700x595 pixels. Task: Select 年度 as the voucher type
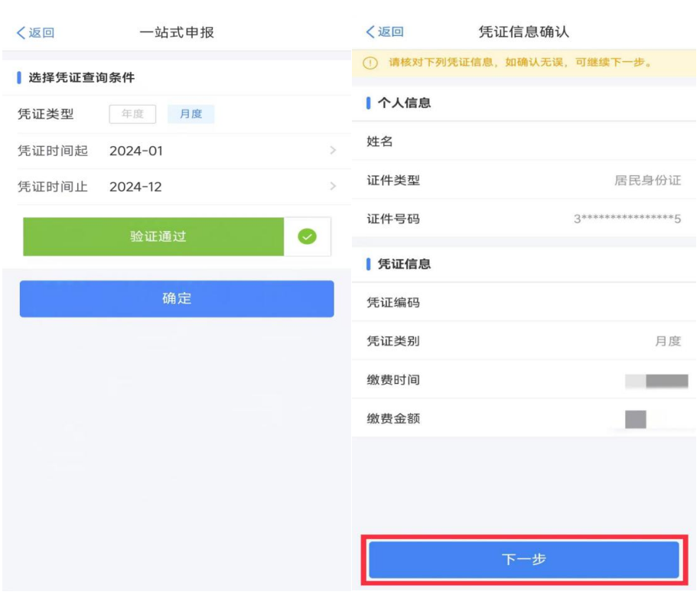pyautogui.click(x=132, y=114)
